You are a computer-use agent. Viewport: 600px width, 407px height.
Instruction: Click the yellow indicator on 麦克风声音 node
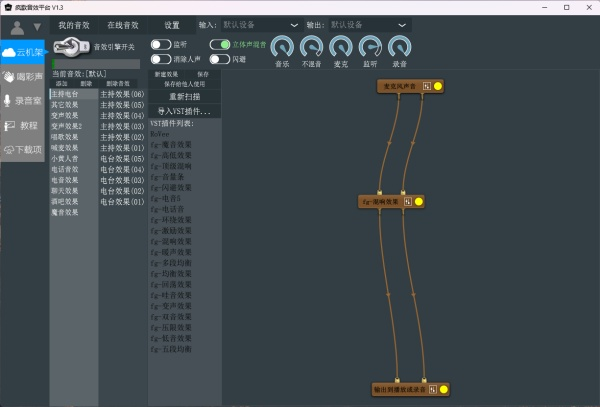438,86
